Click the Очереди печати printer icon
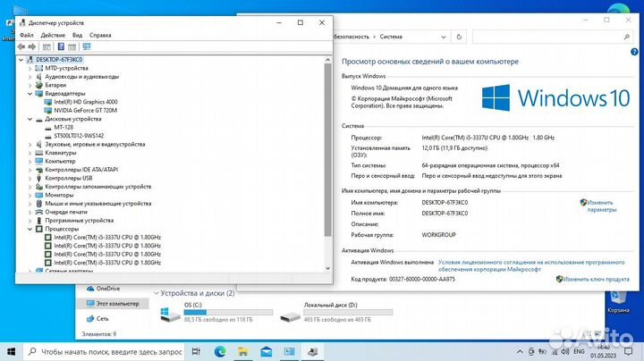The width and height of the screenshot is (644, 361). click(39, 212)
